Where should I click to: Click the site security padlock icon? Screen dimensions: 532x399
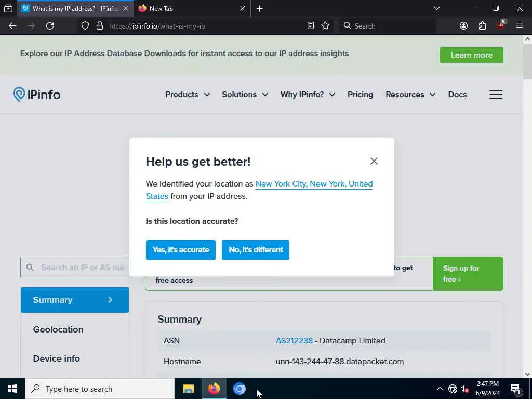(100, 26)
